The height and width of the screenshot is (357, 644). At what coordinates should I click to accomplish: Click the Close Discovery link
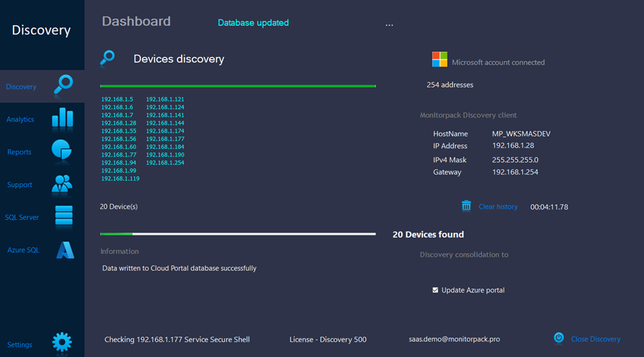tap(596, 339)
